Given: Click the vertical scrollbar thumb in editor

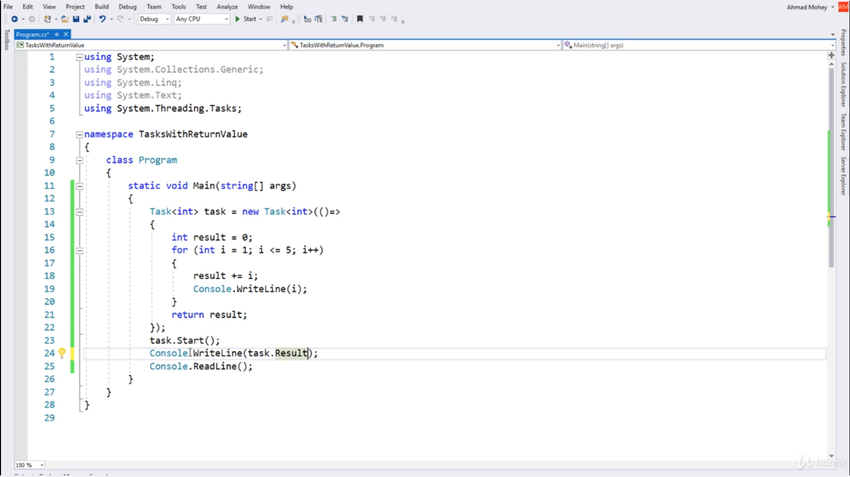Looking at the screenshot, I should pyautogui.click(x=832, y=167).
